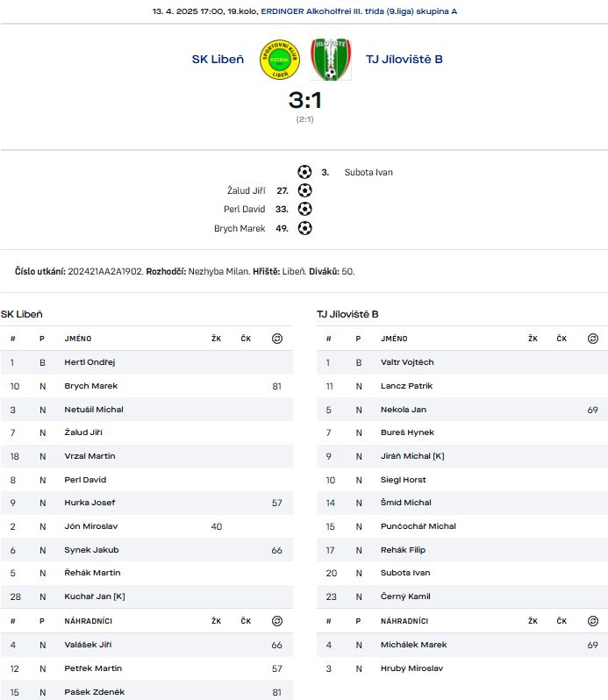
Task: Select captain Kuchař Jan [K] row
Action: pos(147,596)
